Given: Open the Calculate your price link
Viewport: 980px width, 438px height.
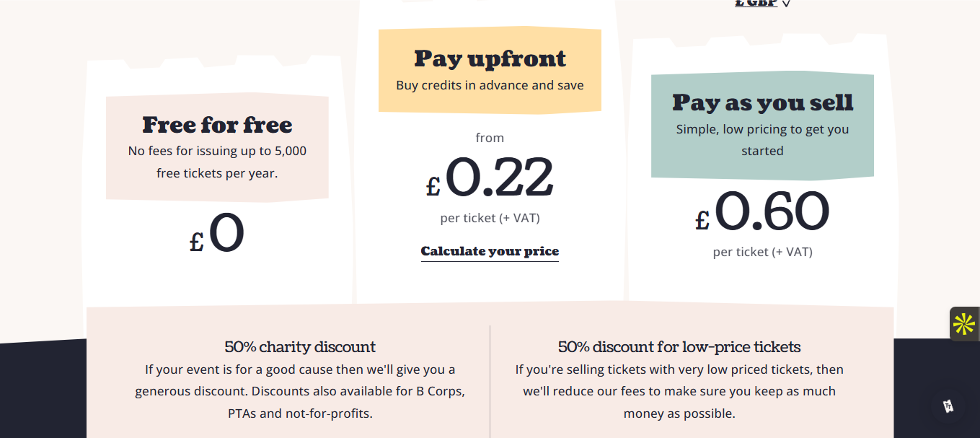Looking at the screenshot, I should (490, 251).
